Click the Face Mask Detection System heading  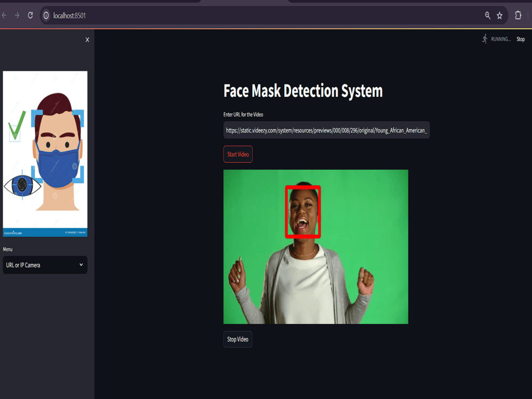tap(303, 91)
